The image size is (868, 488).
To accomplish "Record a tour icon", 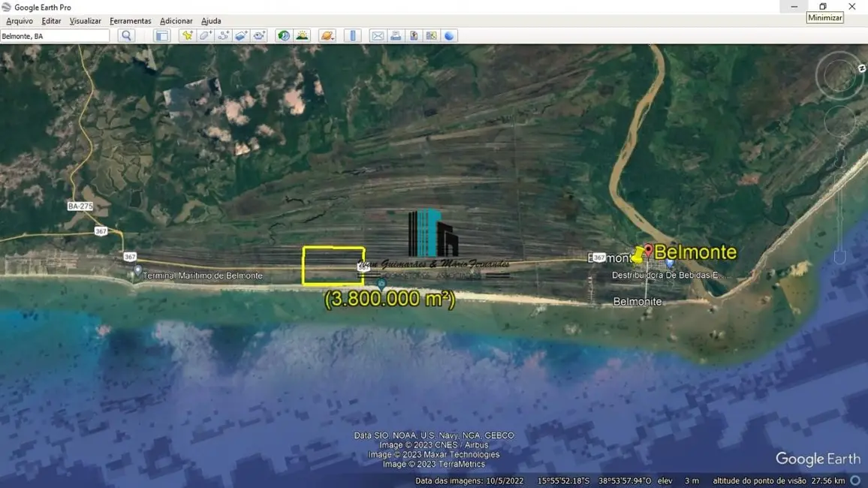I will 259,36.
